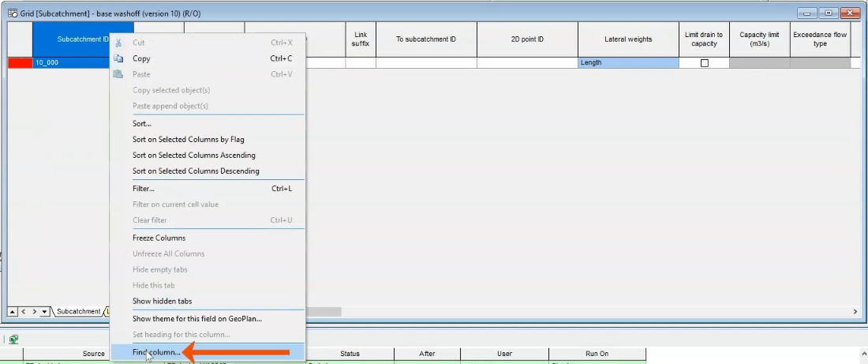Choose Show theme for this field on GeoPlan
The image size is (868, 364).
208,318
